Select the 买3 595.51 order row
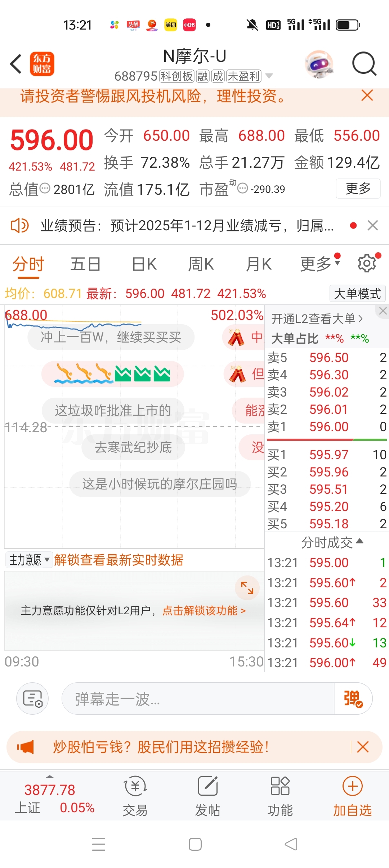The height and width of the screenshot is (868, 389). tap(327, 489)
